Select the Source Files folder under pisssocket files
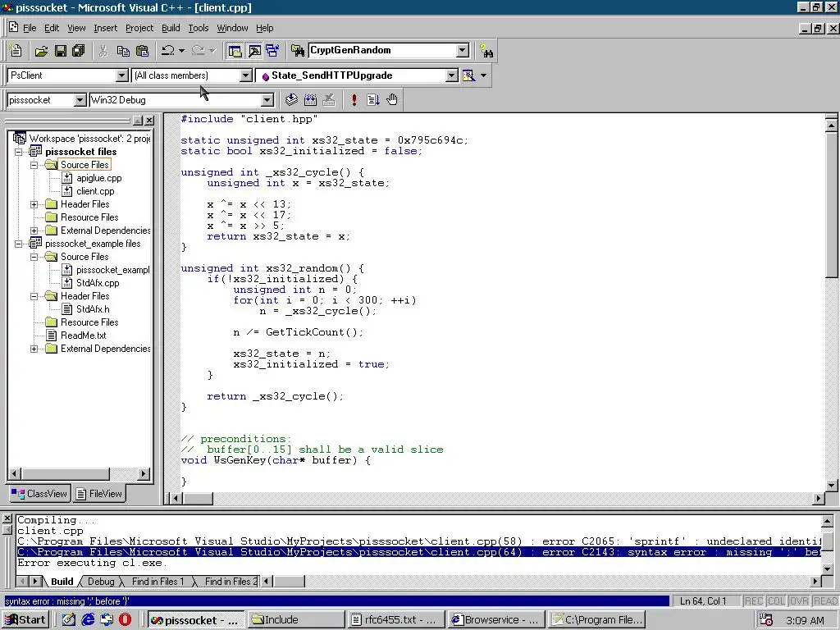Viewport: 840px width, 630px height. click(x=84, y=165)
